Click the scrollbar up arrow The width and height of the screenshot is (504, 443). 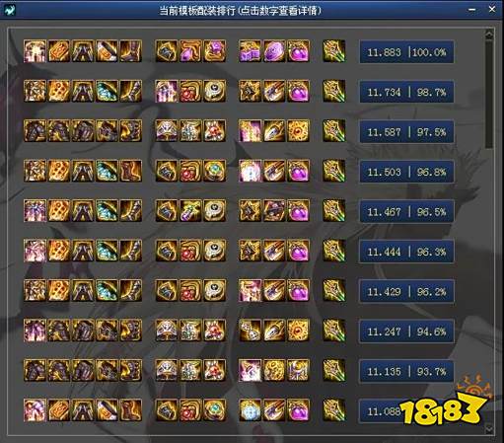point(489,34)
